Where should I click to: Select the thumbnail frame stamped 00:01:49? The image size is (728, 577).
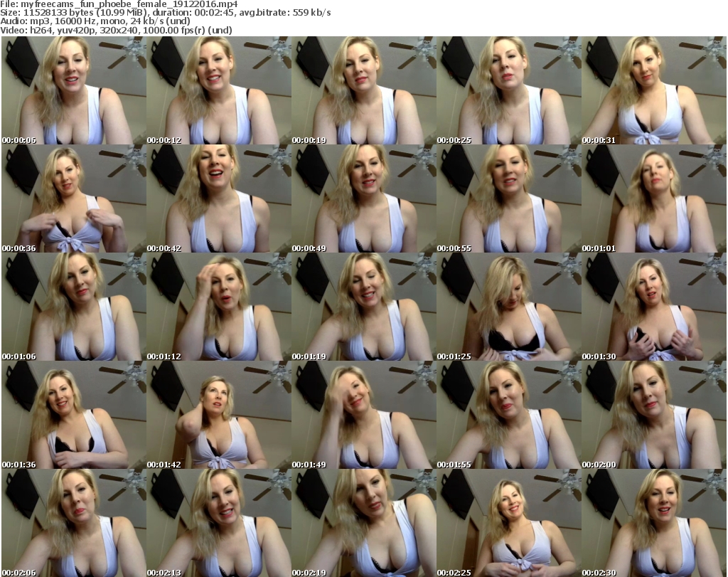[x=363, y=415]
